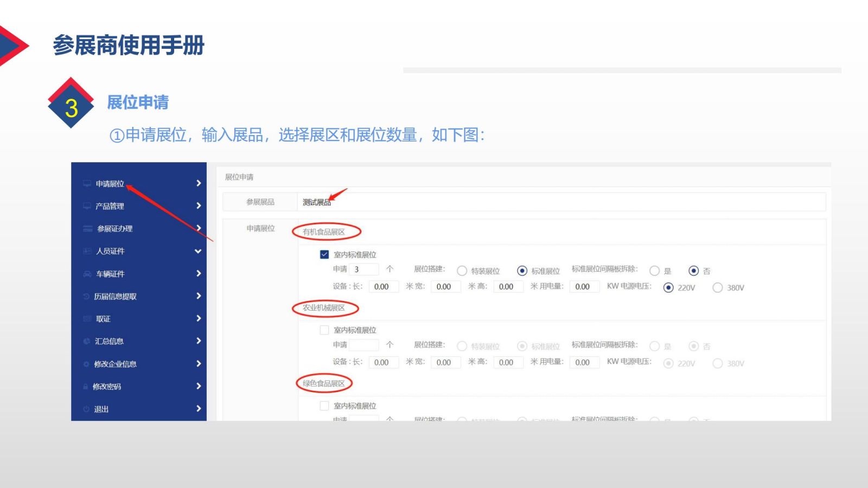Click the ID card icon beside 人员证件
This screenshot has height=488, width=868.
87,251
